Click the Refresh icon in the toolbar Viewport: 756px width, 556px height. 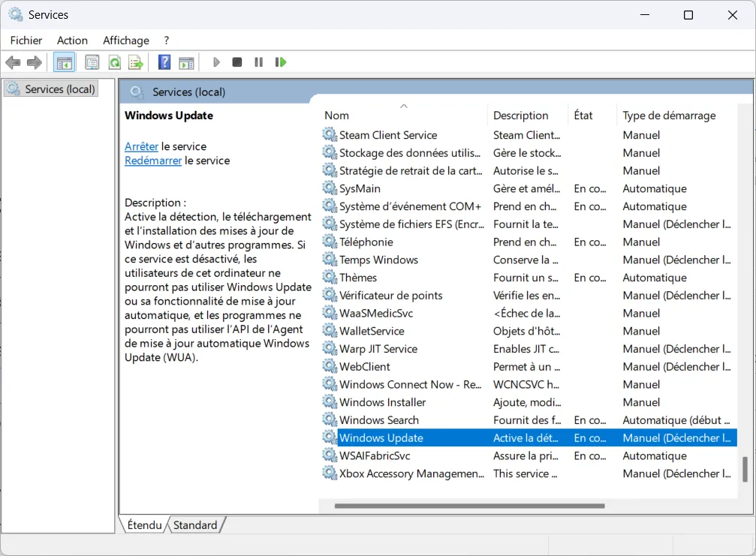(114, 62)
